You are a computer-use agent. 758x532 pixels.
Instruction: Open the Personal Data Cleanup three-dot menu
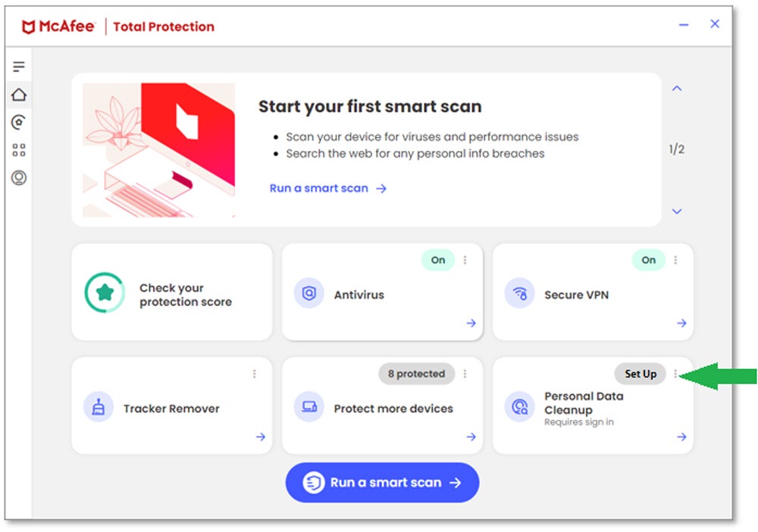tap(676, 374)
